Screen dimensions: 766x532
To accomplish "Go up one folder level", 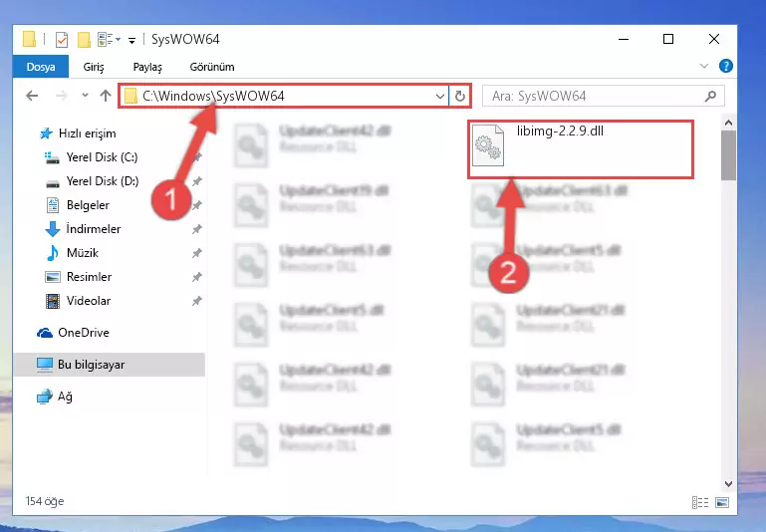I will point(106,96).
